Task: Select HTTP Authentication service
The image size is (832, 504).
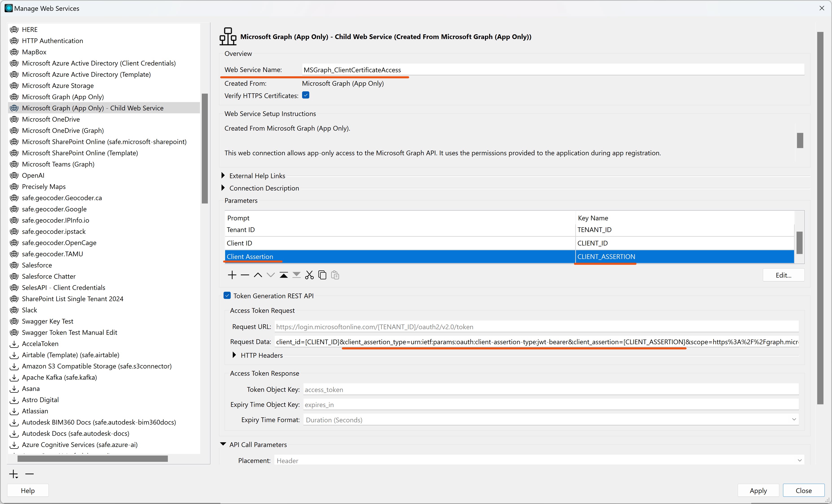Action: click(x=52, y=41)
